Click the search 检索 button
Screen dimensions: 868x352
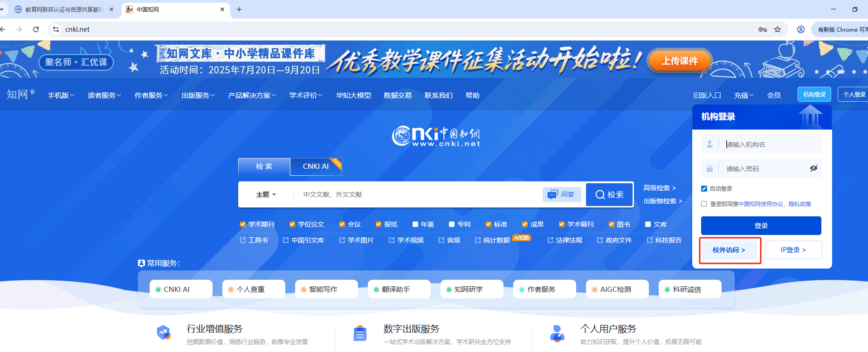609,194
